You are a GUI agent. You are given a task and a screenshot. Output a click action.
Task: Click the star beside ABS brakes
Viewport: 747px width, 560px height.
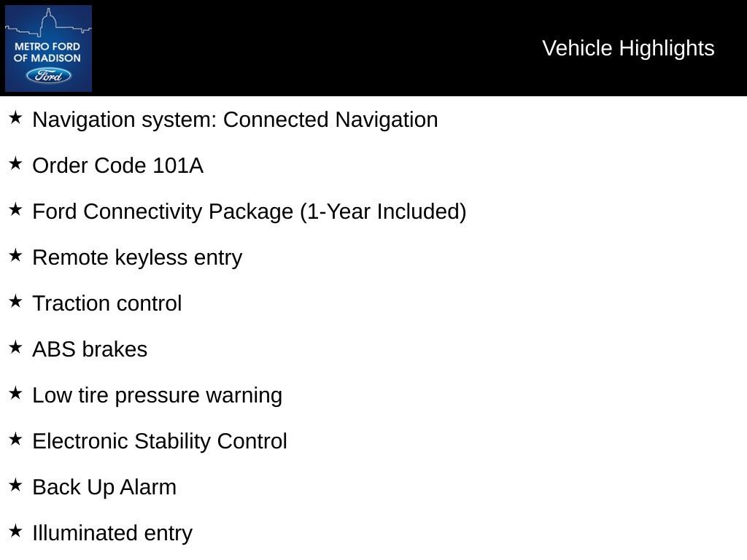[x=15, y=347]
